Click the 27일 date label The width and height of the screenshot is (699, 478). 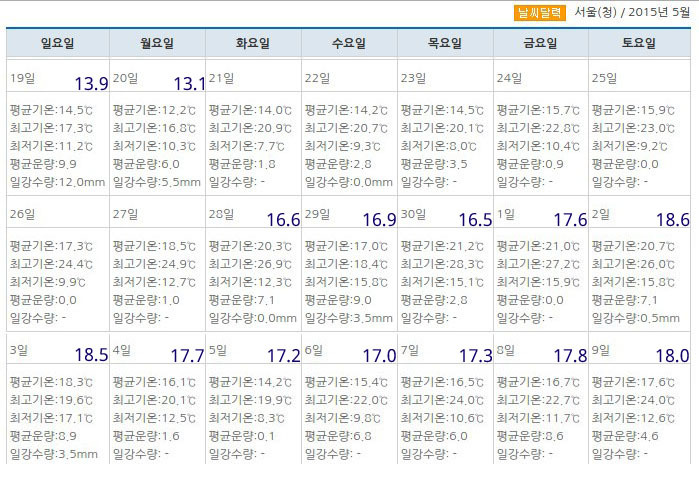(125, 214)
